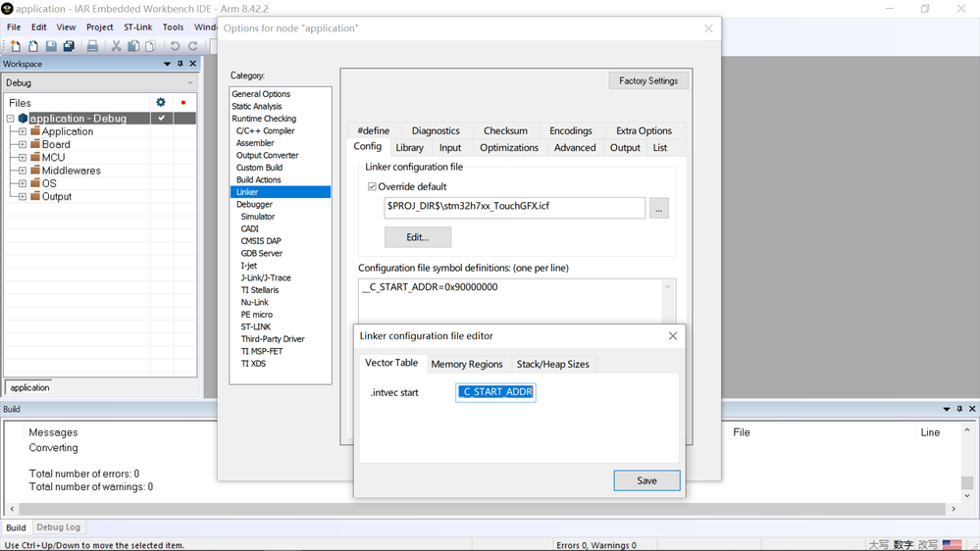980x551 pixels.
Task: Click the Save All toolbar icon
Action: 69,46
